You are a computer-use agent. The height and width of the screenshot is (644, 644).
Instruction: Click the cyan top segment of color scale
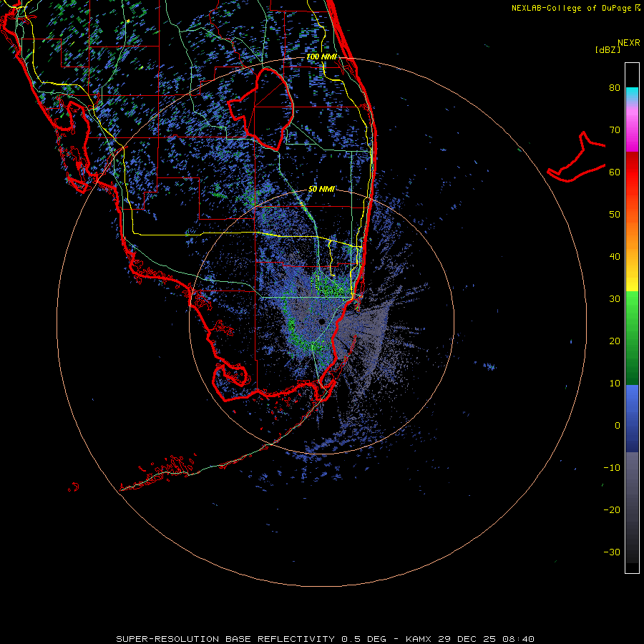(x=632, y=94)
